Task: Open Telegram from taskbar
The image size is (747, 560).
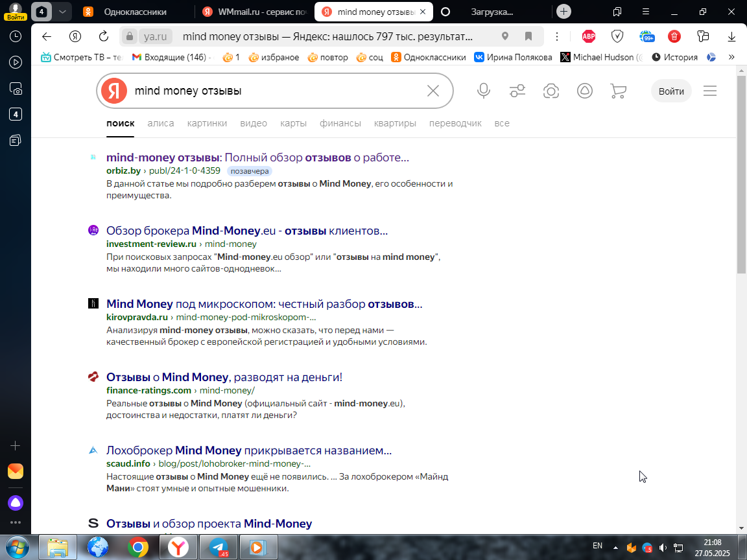Action: pyautogui.click(x=218, y=548)
